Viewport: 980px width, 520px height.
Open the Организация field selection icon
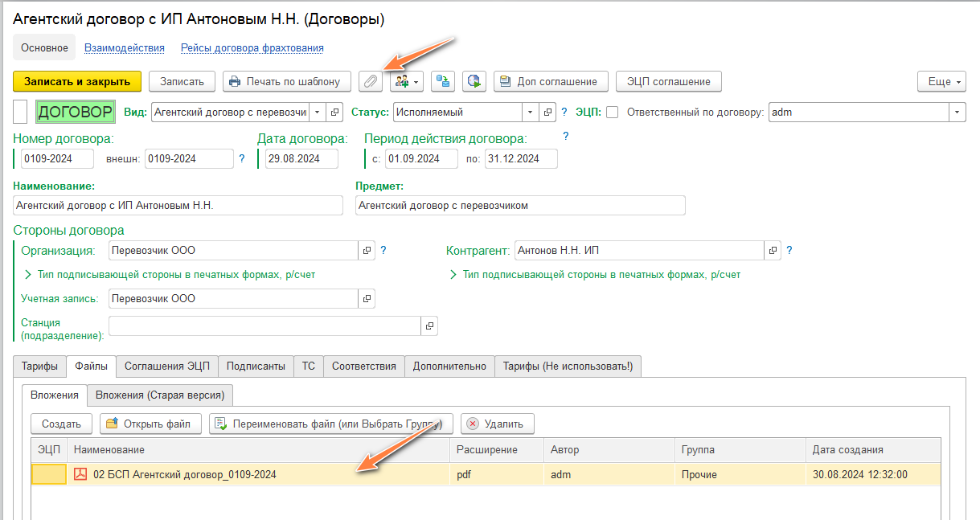point(367,251)
